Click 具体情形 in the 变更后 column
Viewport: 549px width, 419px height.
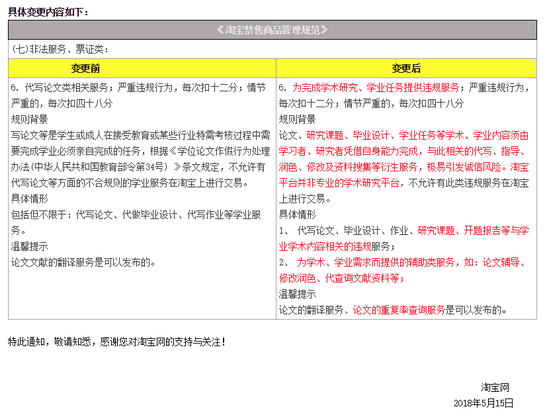297,215
